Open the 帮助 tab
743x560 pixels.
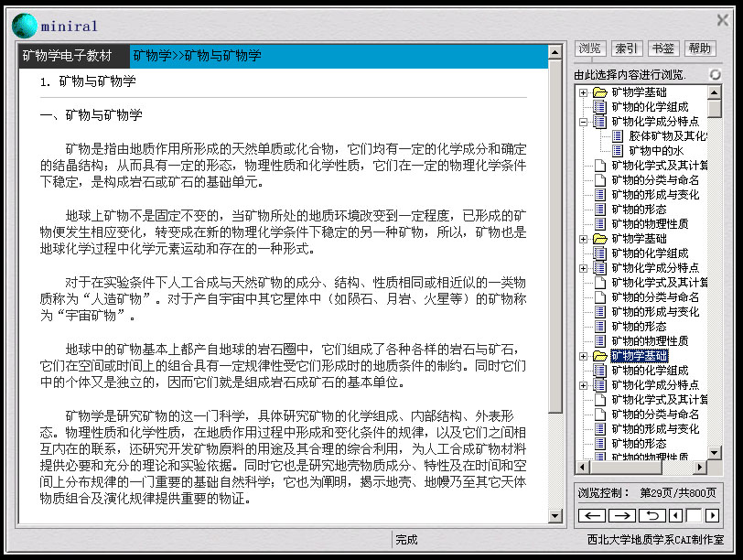click(699, 48)
